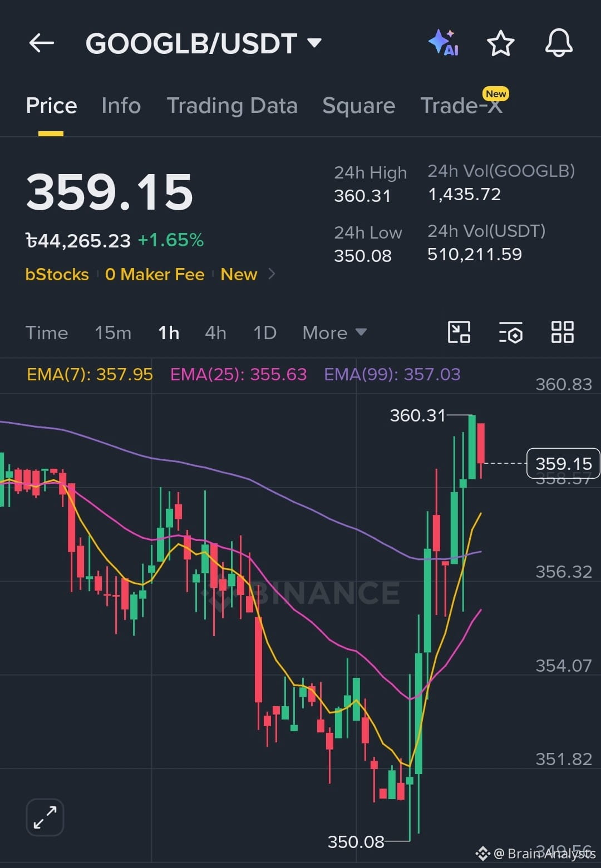Tap the 0 Maker Fee tag
The width and height of the screenshot is (601, 868).
(x=155, y=274)
